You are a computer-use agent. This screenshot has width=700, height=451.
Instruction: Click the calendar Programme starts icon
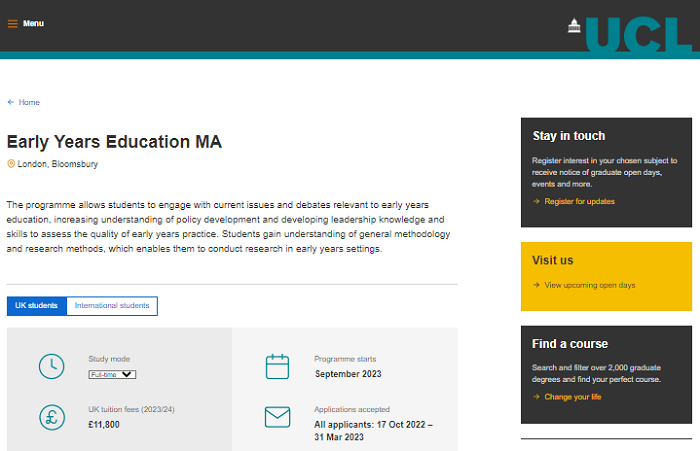[277, 366]
